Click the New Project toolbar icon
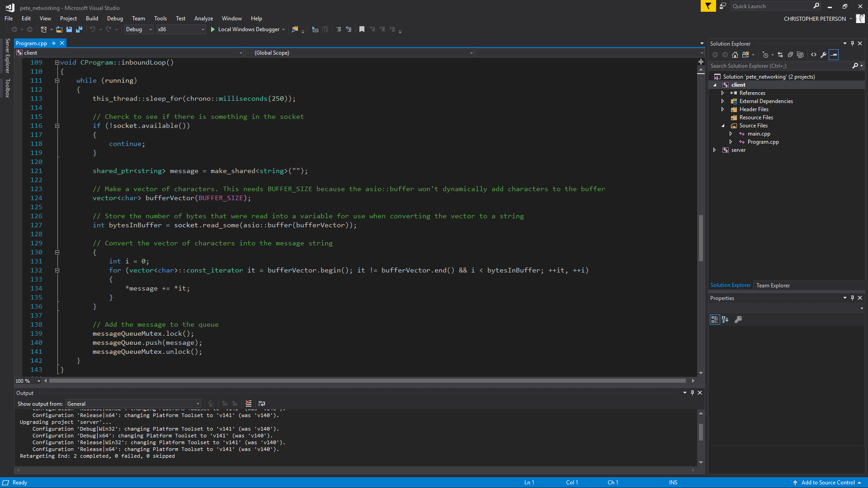 pos(43,29)
